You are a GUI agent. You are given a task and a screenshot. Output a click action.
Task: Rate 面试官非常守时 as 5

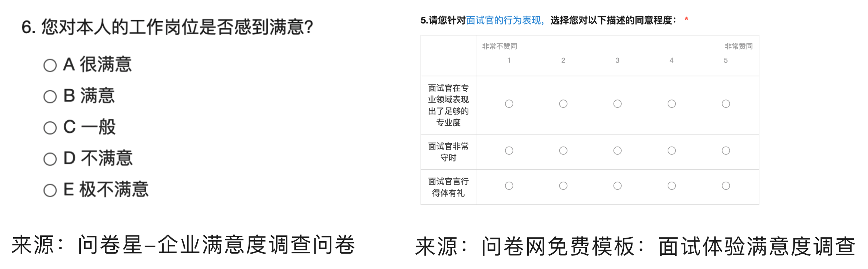tap(726, 151)
